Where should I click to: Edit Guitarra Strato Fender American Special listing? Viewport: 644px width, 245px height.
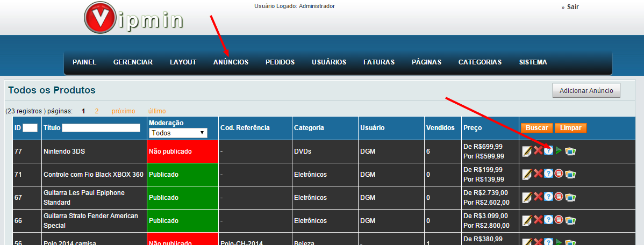pos(526,220)
